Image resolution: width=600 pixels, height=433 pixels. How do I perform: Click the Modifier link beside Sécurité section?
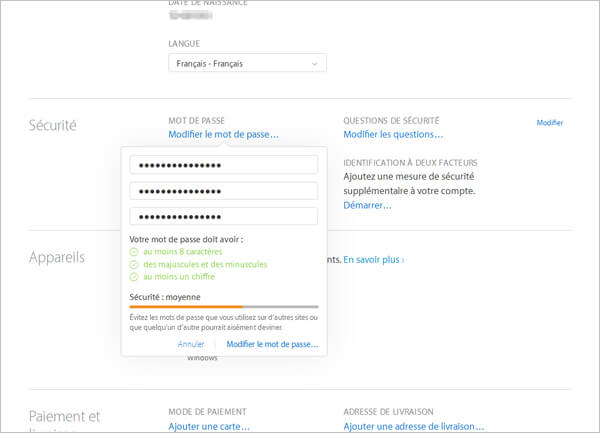(549, 123)
